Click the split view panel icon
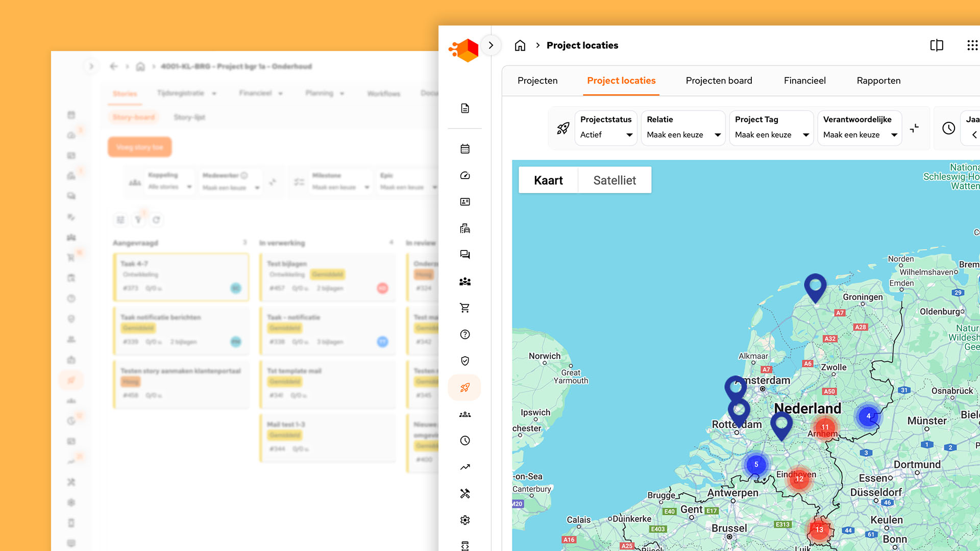The image size is (980, 551). coord(937,45)
